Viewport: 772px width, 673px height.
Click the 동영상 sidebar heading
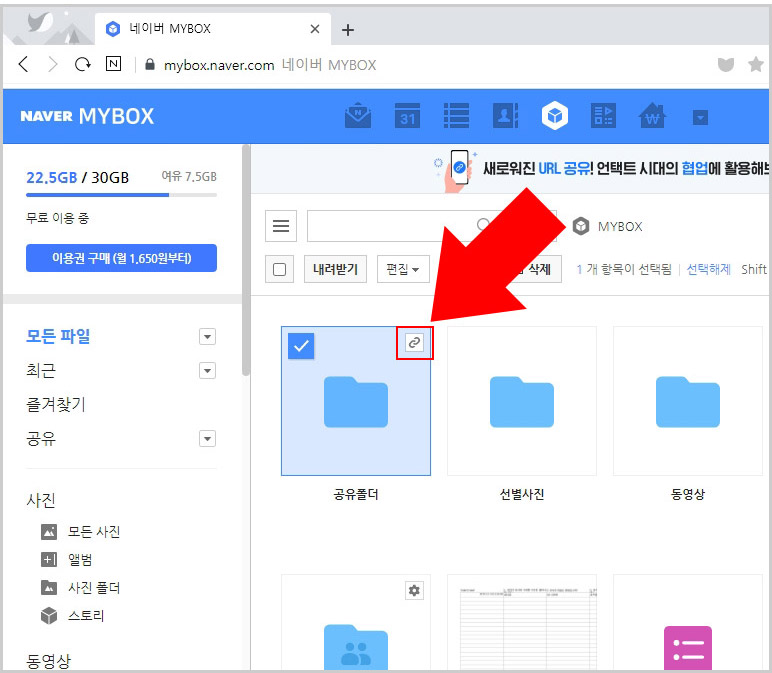48,660
